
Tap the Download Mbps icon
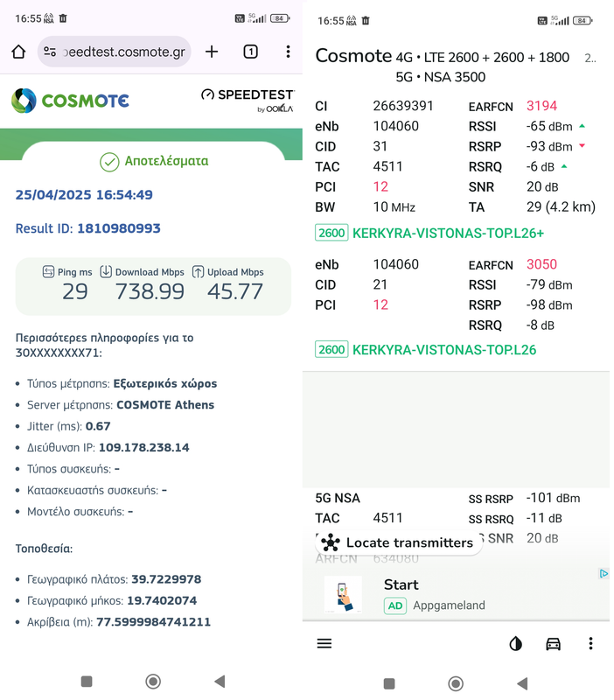tap(106, 271)
